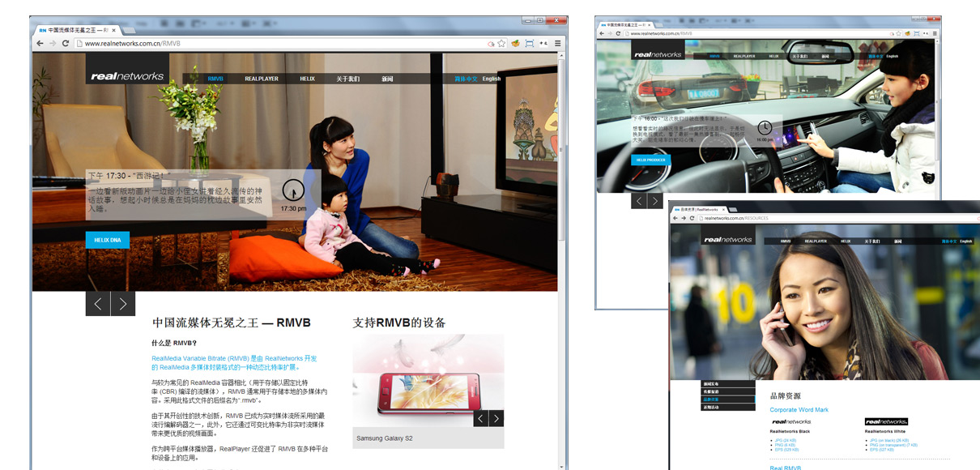
Task: Open the Chrome hamburger menu in the large window
Action: pos(557,43)
